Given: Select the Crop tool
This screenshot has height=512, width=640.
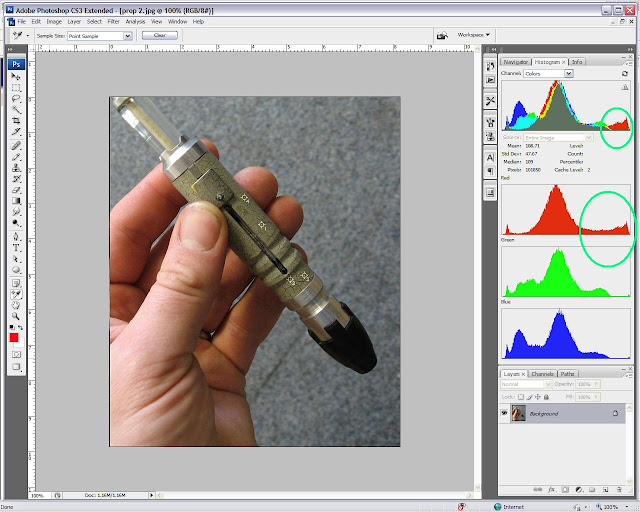Looking at the screenshot, I should [x=16, y=121].
